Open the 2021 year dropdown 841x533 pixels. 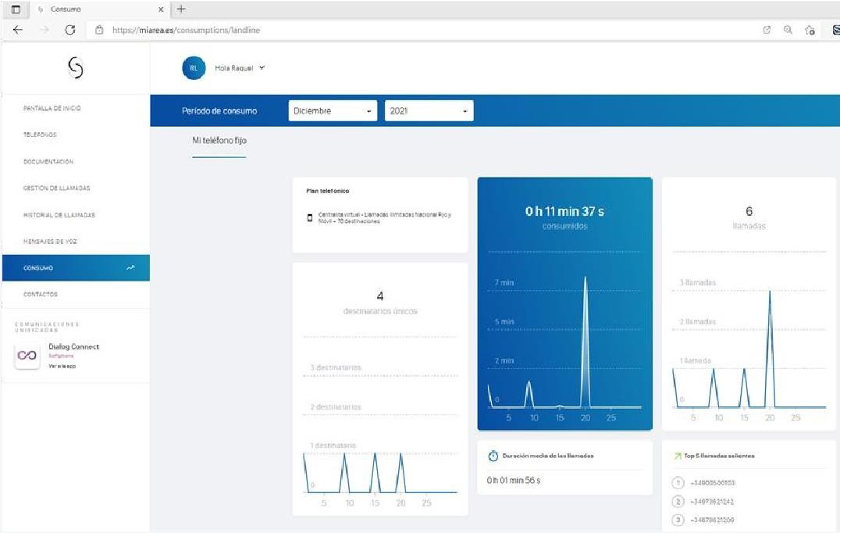[428, 111]
